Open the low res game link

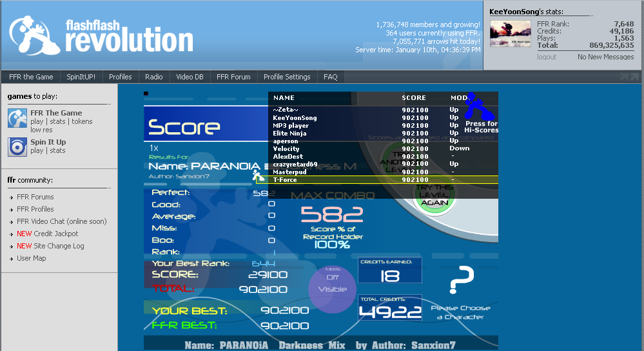[42, 130]
